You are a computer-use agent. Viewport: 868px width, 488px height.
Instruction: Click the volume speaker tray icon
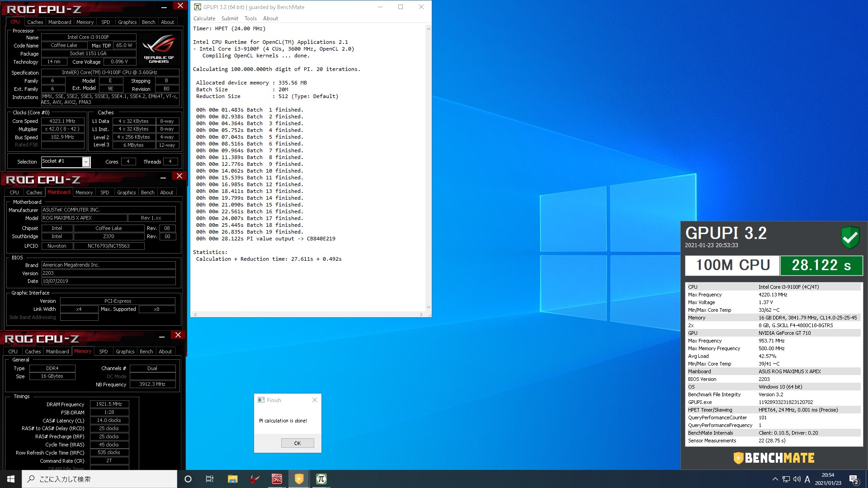pos(797,479)
